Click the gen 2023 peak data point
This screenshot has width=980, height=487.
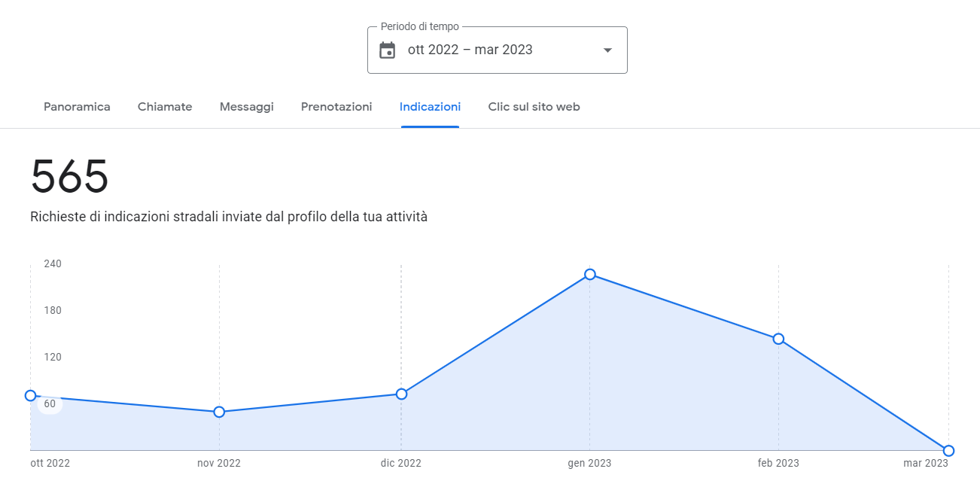[x=590, y=275]
